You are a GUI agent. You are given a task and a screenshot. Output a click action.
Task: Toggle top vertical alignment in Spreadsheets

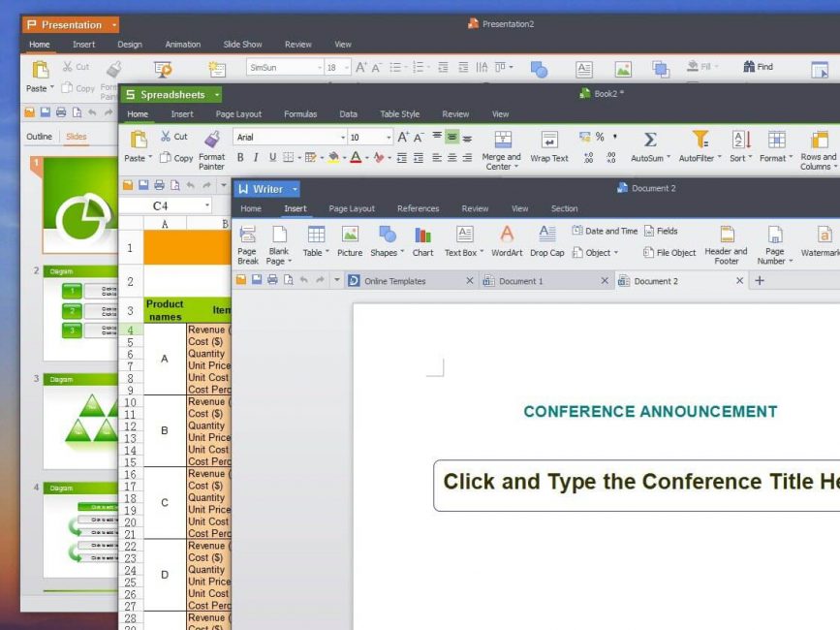coord(437,137)
